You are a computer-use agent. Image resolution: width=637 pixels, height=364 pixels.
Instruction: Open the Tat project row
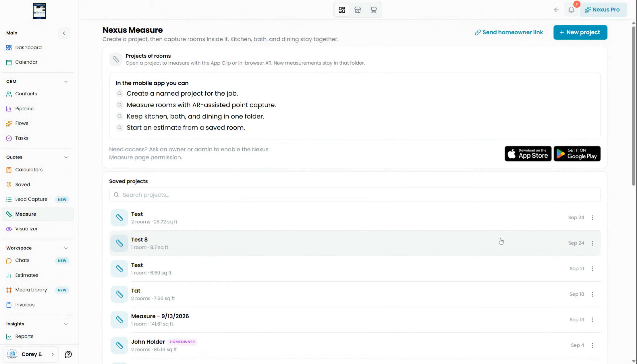tap(355, 294)
